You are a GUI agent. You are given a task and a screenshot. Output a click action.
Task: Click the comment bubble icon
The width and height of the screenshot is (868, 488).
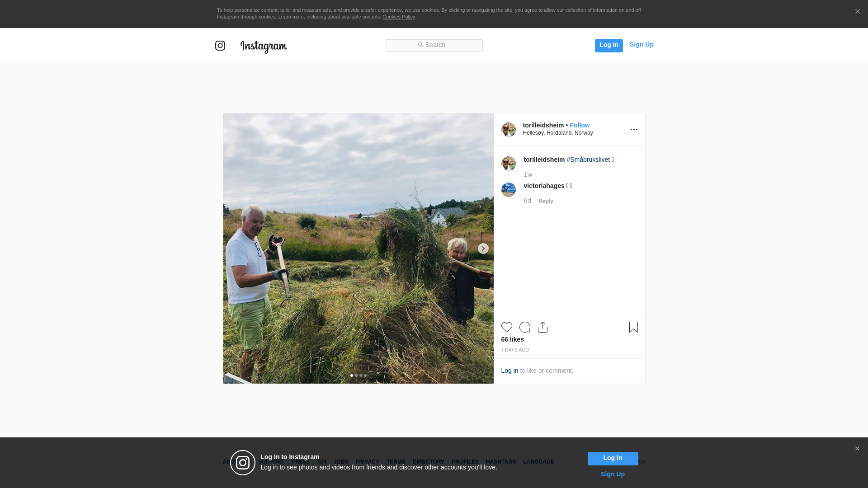[525, 327]
